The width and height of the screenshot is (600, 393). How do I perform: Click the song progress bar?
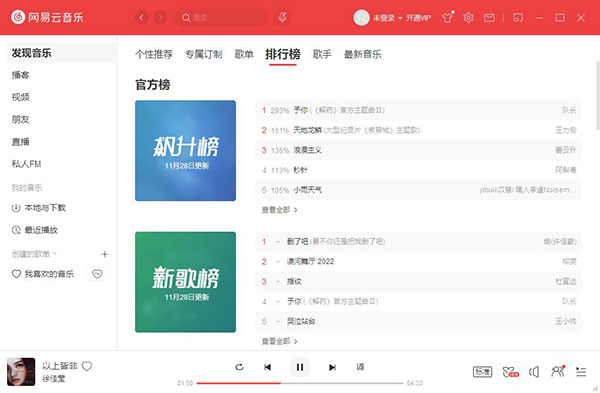click(300, 383)
